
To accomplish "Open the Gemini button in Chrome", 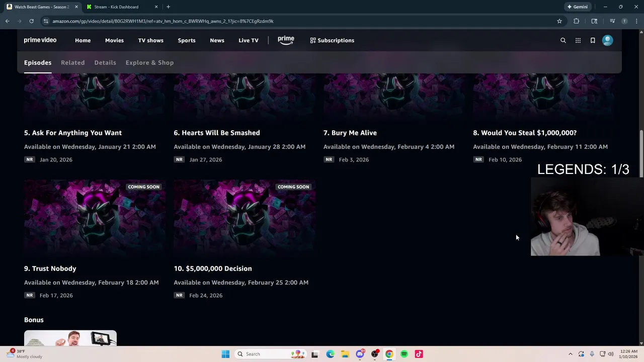I will click(x=577, y=7).
